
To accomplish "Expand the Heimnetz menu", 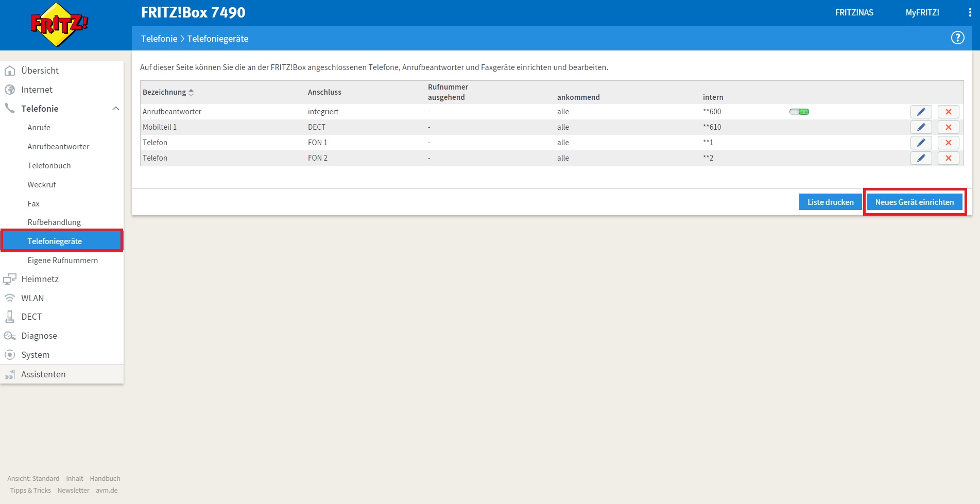I will coord(40,279).
